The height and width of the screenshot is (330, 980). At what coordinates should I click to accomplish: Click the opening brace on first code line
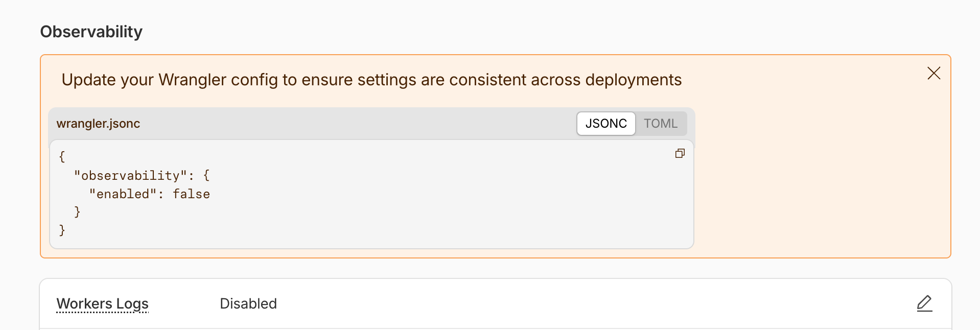pos(62,157)
